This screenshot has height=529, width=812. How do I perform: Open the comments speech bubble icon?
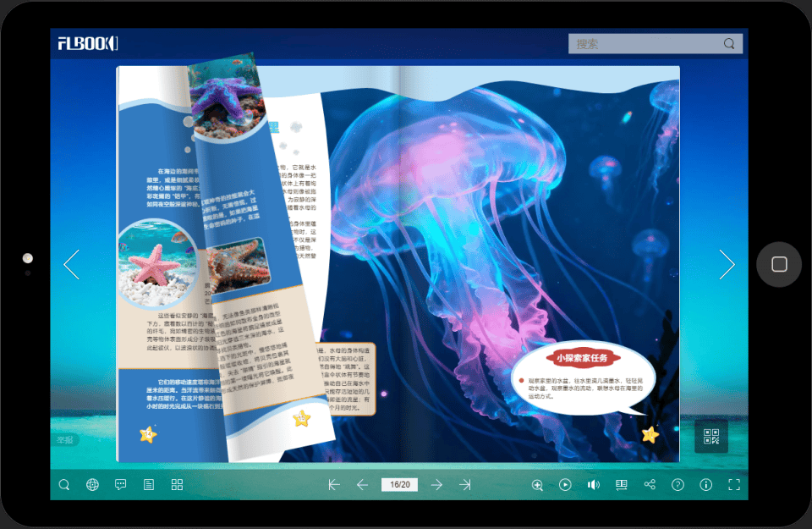pos(121,485)
